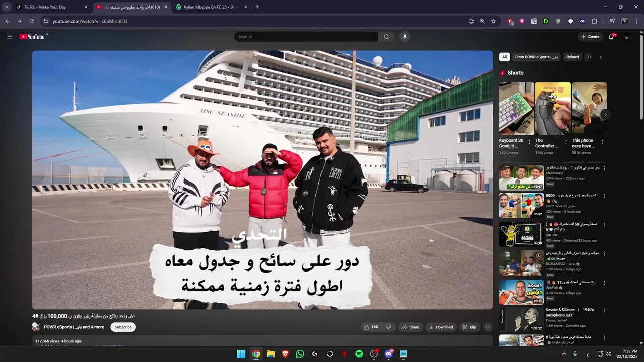Open the zoom magnifier in address bar
This screenshot has height=362, width=644.
pos(482,21)
